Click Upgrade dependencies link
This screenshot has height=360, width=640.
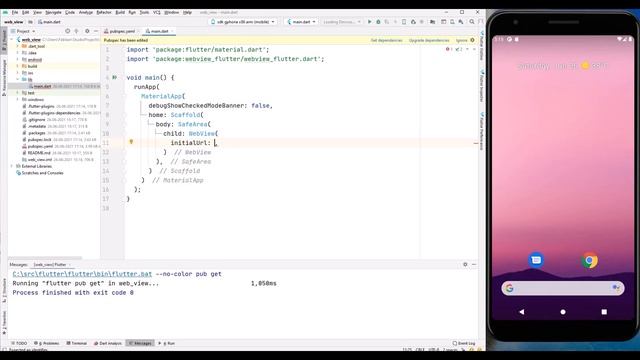pos(429,40)
